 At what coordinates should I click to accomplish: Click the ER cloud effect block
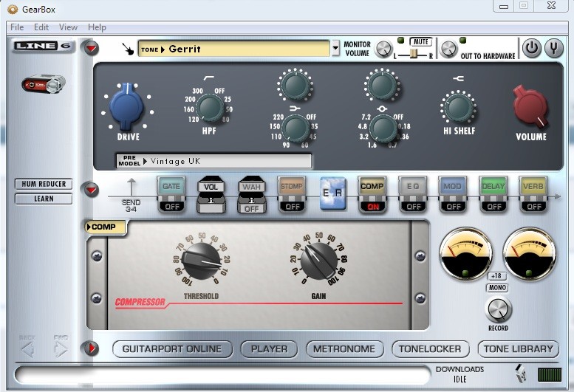click(x=332, y=193)
